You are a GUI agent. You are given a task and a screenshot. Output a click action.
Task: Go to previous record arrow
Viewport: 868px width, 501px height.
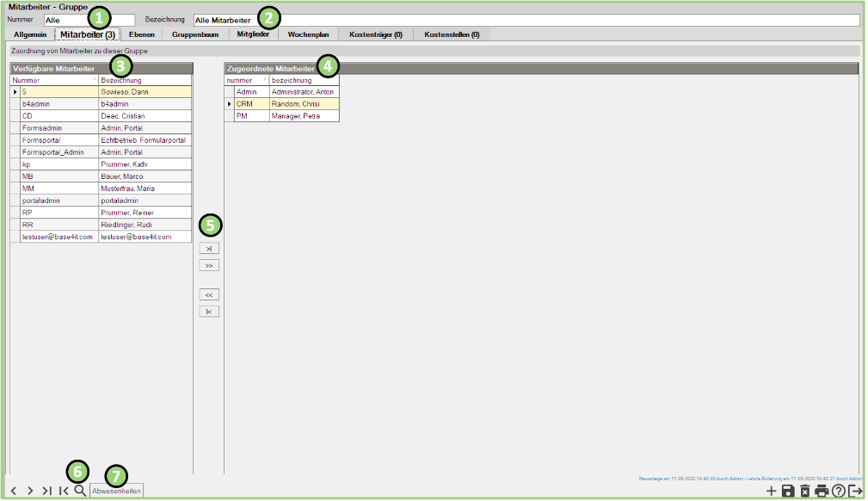pos(14,491)
